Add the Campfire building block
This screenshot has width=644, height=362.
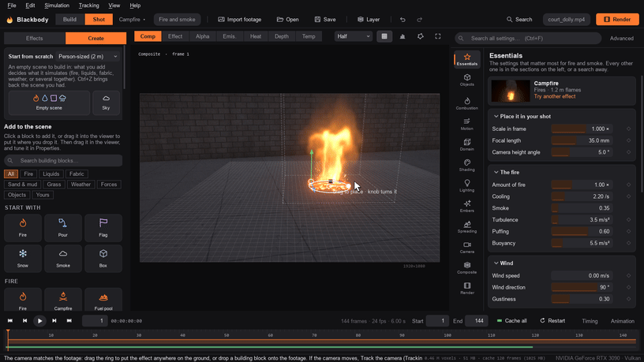tap(63, 300)
